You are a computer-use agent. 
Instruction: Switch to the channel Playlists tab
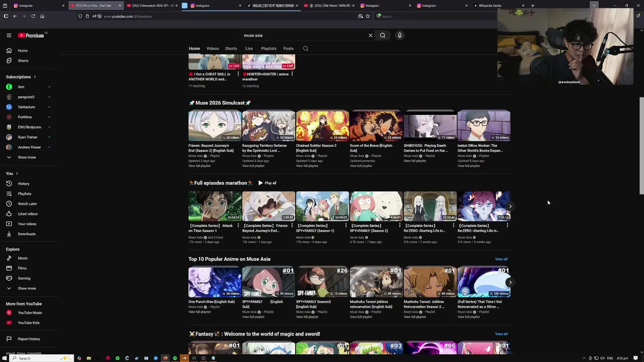coord(269,49)
